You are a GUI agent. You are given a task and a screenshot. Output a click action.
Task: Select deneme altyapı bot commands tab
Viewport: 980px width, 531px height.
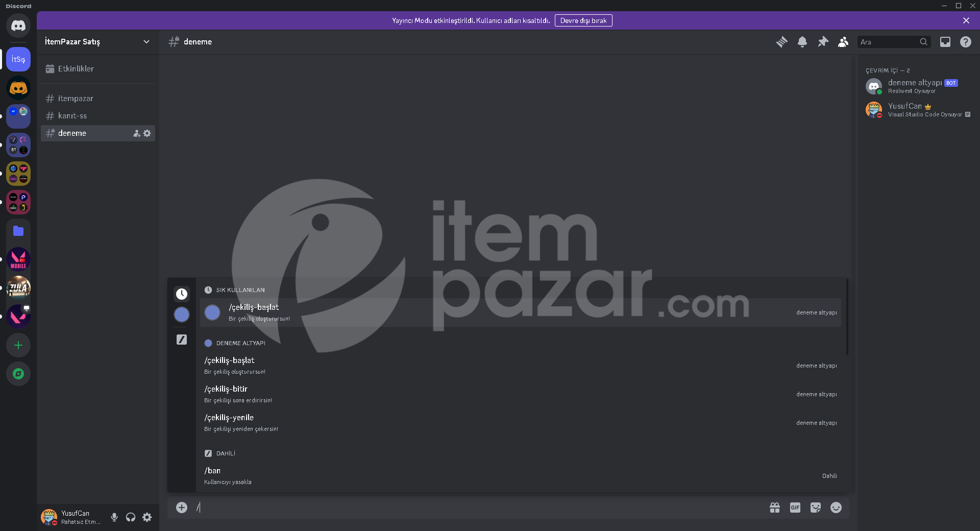pyautogui.click(x=182, y=315)
